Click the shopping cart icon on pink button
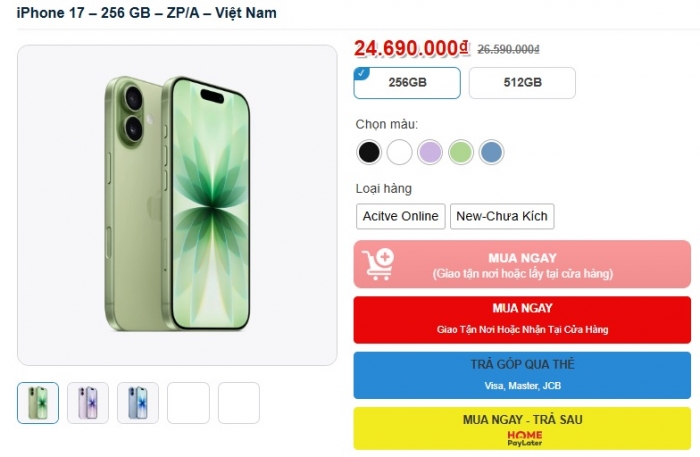The width and height of the screenshot is (700, 457). [379, 264]
